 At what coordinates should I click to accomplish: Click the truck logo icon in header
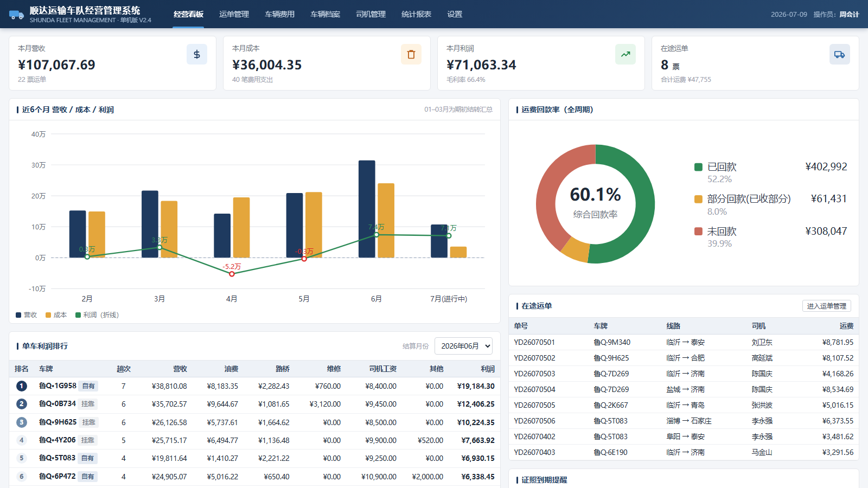(17, 15)
